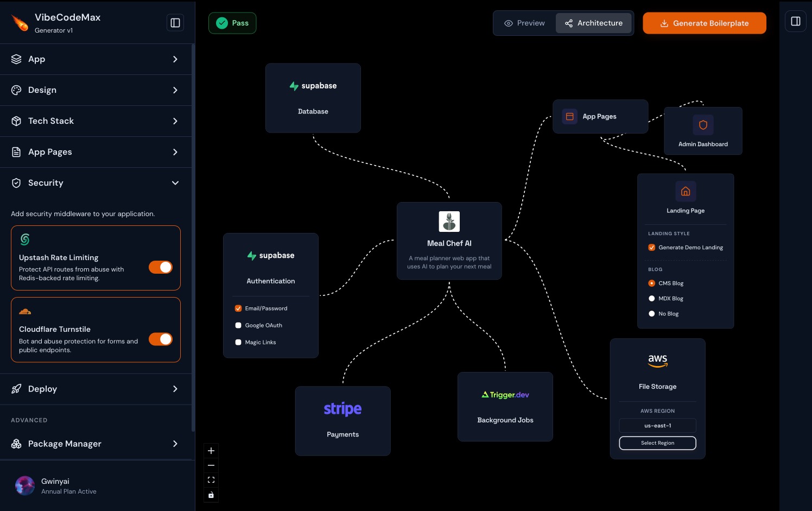Click the File Storage label
The height and width of the screenshot is (511, 812).
pos(657,387)
